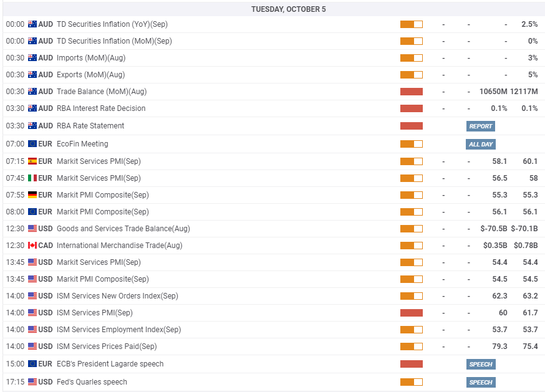
Task: Click the US flag beside Fed's Quarles speech
Action: point(32,382)
